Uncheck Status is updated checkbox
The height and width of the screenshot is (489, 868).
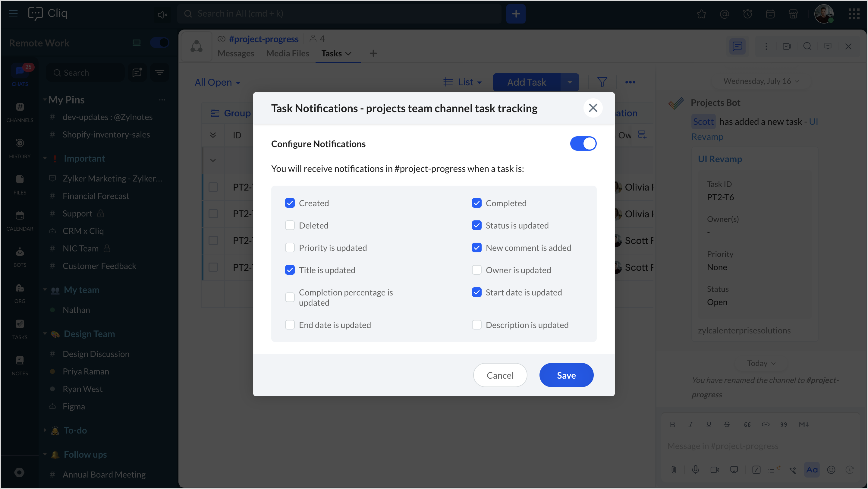(476, 225)
